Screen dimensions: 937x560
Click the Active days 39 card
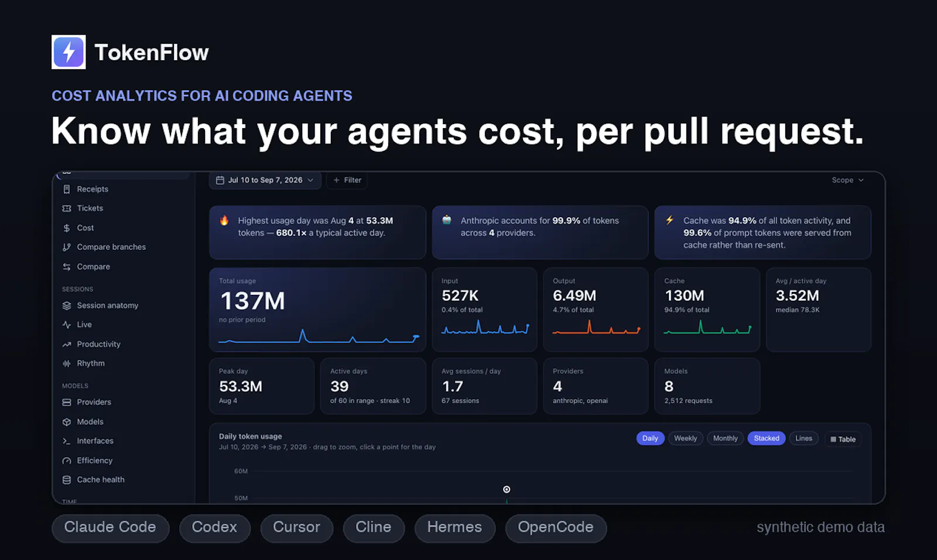tap(373, 386)
